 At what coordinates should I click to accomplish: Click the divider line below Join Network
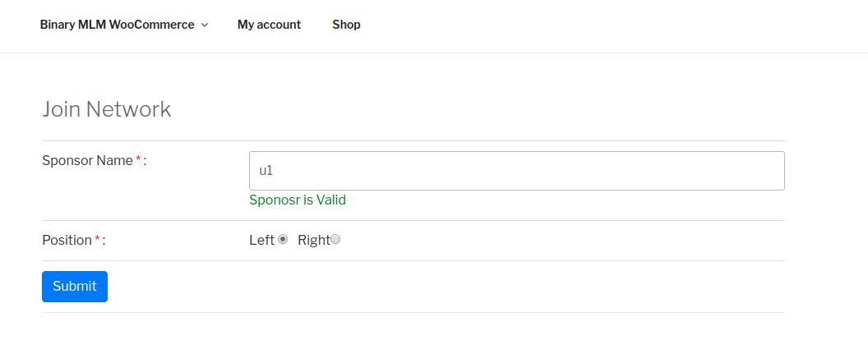413,140
